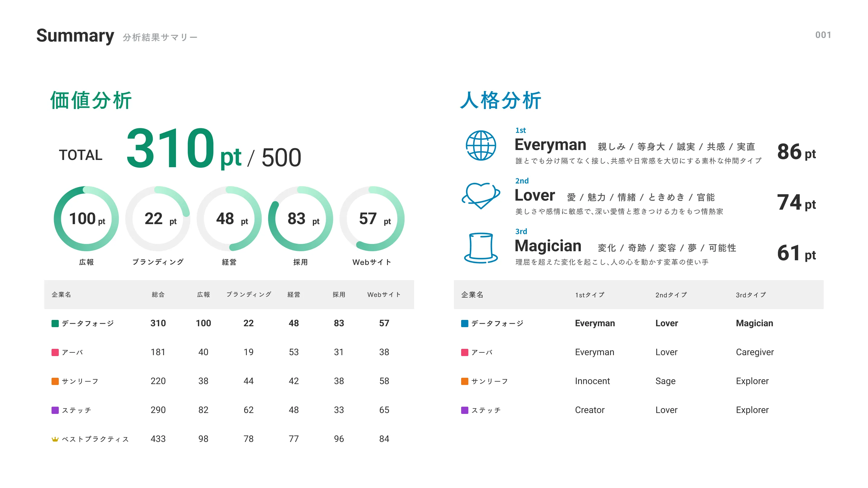
Task: Select the ブランディング 22 pt ring chart
Action: click(x=158, y=219)
